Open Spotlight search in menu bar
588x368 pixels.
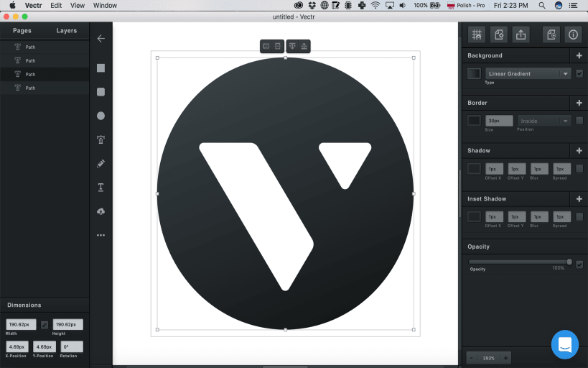pyautogui.click(x=542, y=5)
